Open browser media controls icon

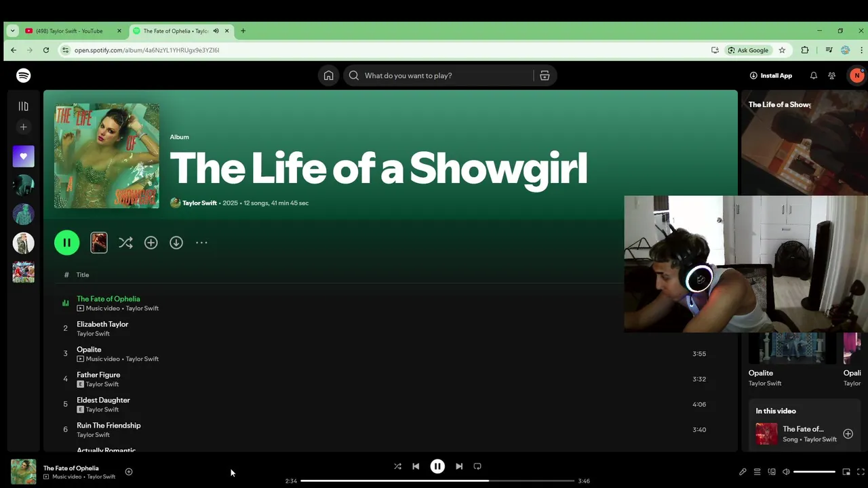click(829, 50)
